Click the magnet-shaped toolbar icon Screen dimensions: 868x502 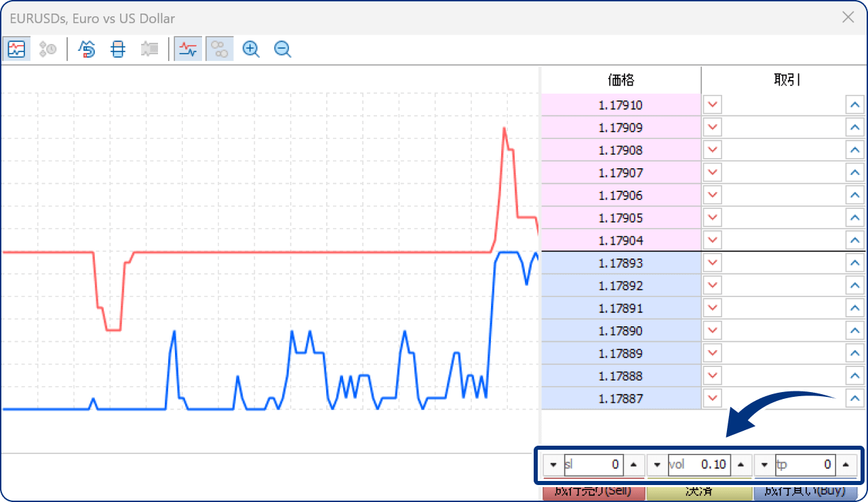pyautogui.click(x=87, y=49)
